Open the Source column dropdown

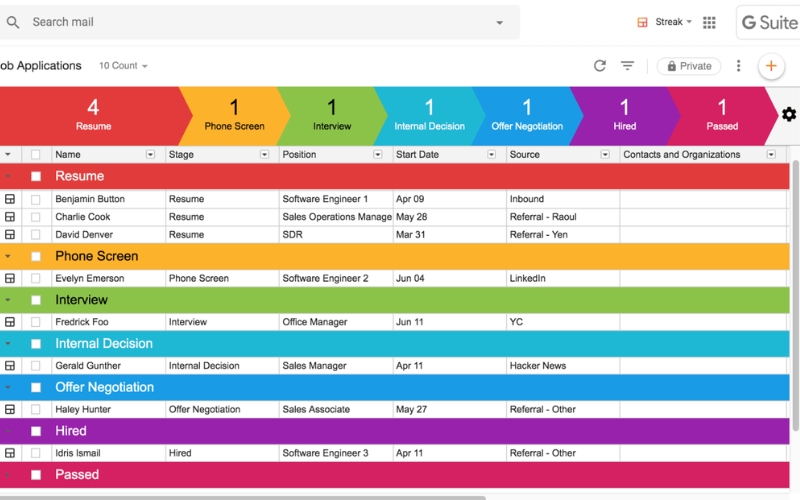605,155
